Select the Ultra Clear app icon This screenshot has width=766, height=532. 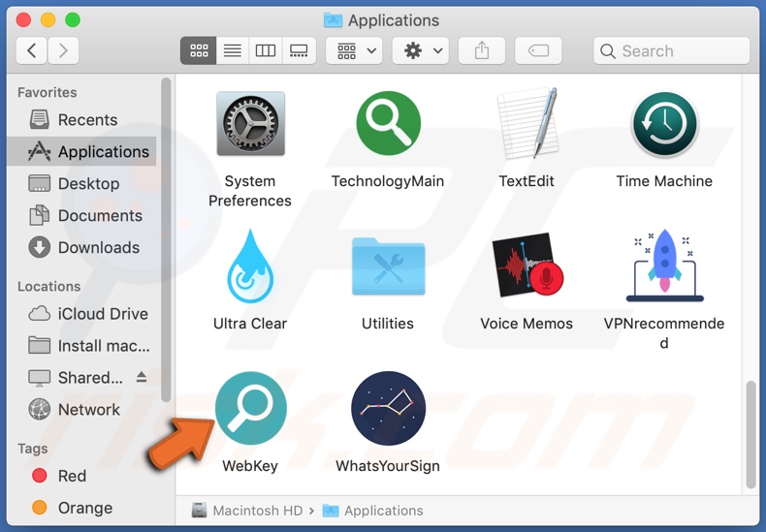point(250,266)
